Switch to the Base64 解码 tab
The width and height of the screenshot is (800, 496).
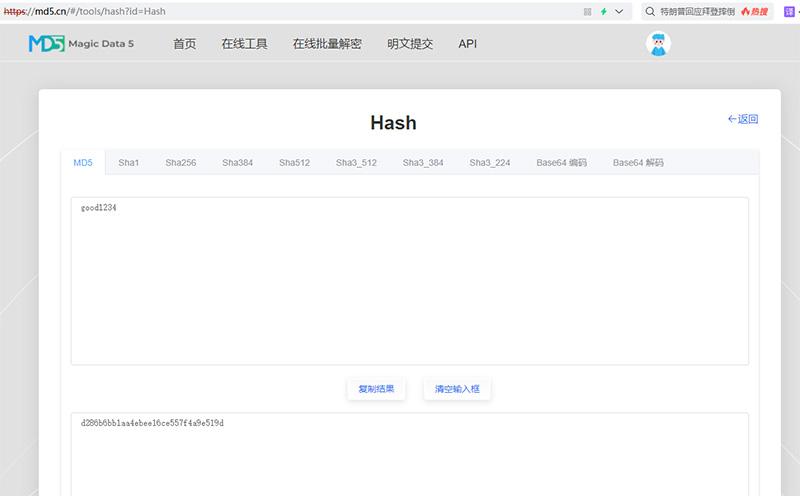point(638,163)
